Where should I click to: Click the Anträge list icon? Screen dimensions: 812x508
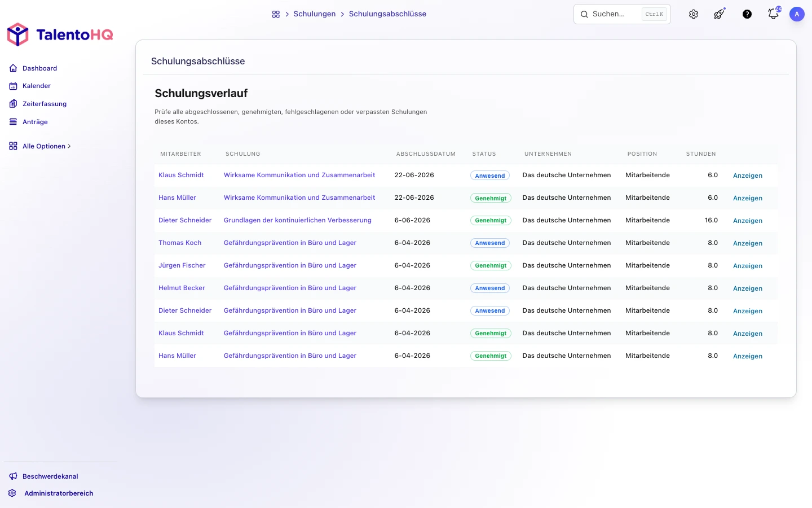click(x=13, y=122)
